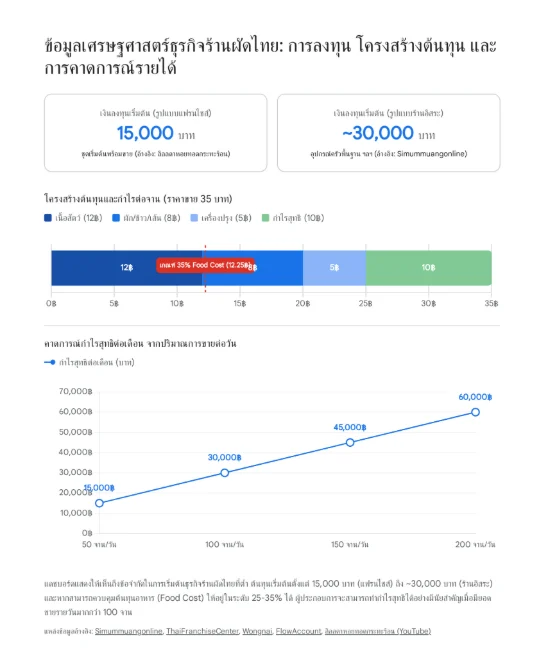Open the YouTube source link
Screen dimensions: 547x655
click(378, 631)
